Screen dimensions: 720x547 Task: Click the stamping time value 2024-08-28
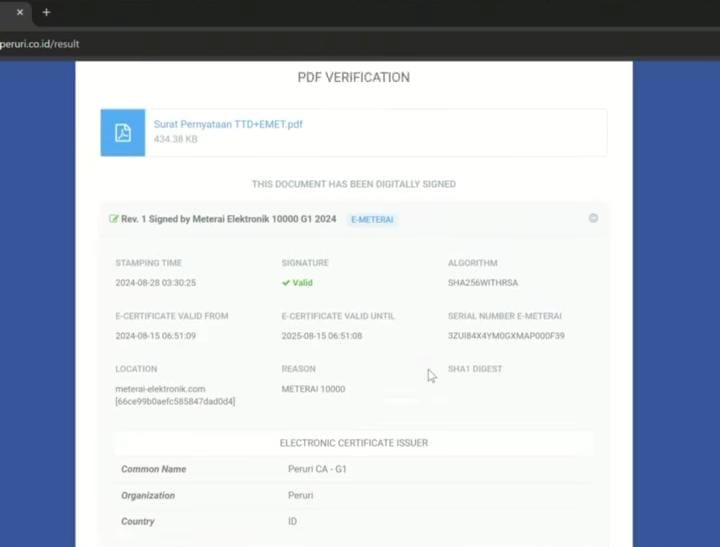pos(155,283)
